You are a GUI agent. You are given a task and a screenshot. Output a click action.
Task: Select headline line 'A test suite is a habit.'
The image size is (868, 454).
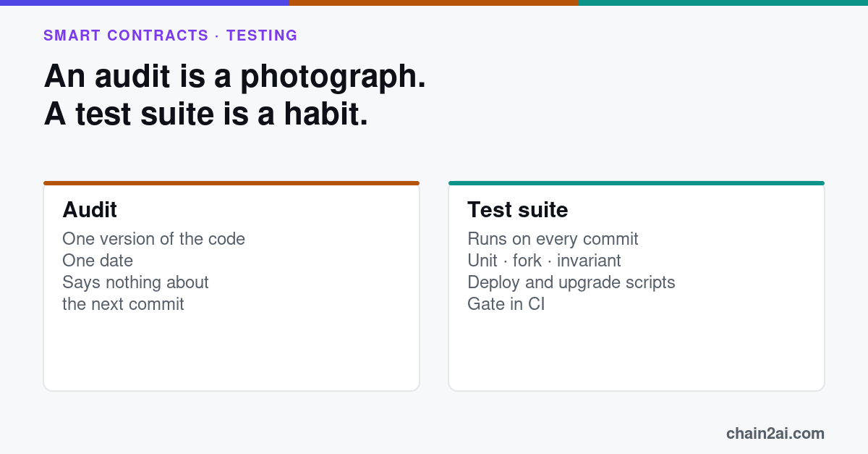[206, 114]
